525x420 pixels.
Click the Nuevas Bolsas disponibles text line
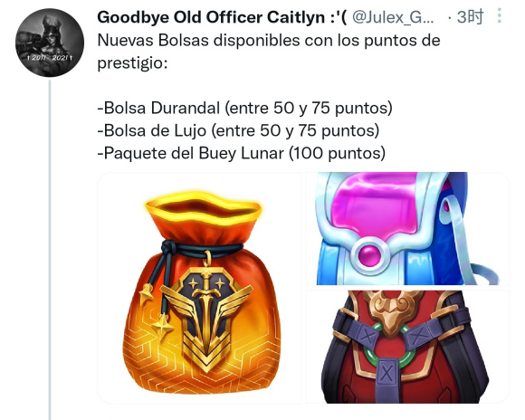[x=269, y=41]
